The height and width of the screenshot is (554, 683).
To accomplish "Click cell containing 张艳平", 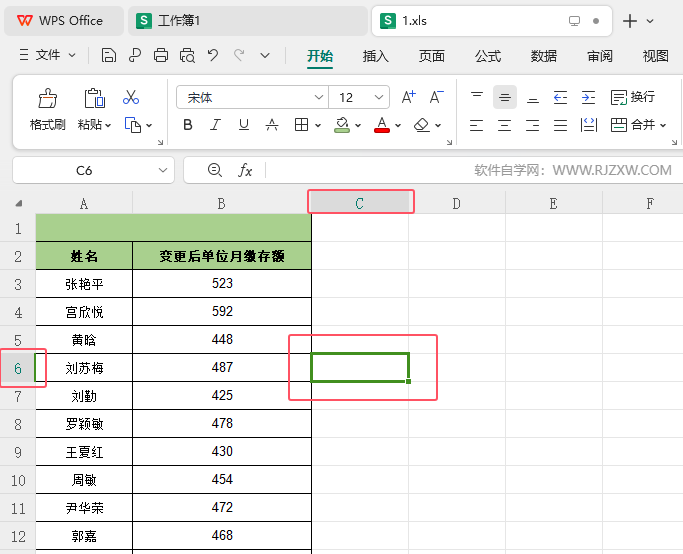I will pyautogui.click(x=84, y=284).
